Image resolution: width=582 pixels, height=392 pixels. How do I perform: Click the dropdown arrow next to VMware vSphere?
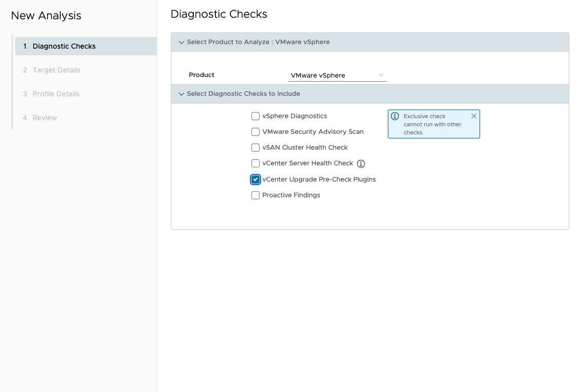(381, 75)
